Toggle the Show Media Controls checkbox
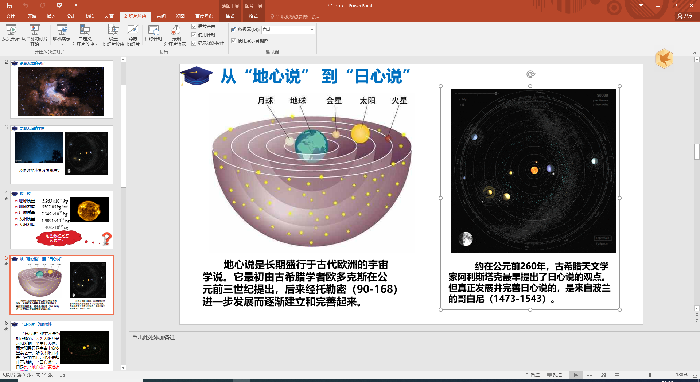Image resolution: width=700 pixels, height=382 pixels. [x=193, y=43]
